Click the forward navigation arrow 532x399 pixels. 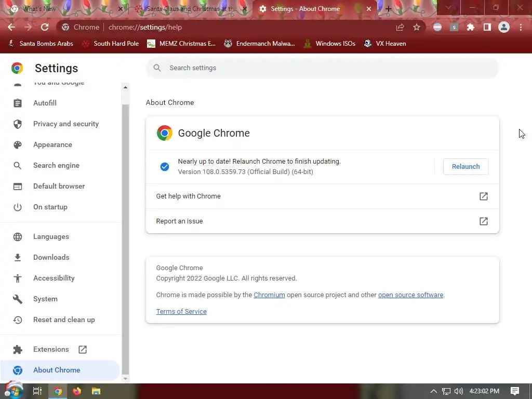tap(28, 27)
